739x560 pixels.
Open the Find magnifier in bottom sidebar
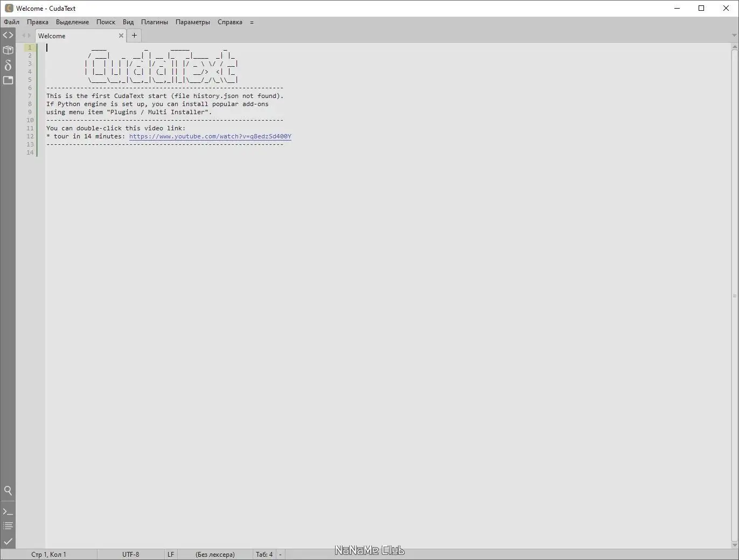(8, 491)
